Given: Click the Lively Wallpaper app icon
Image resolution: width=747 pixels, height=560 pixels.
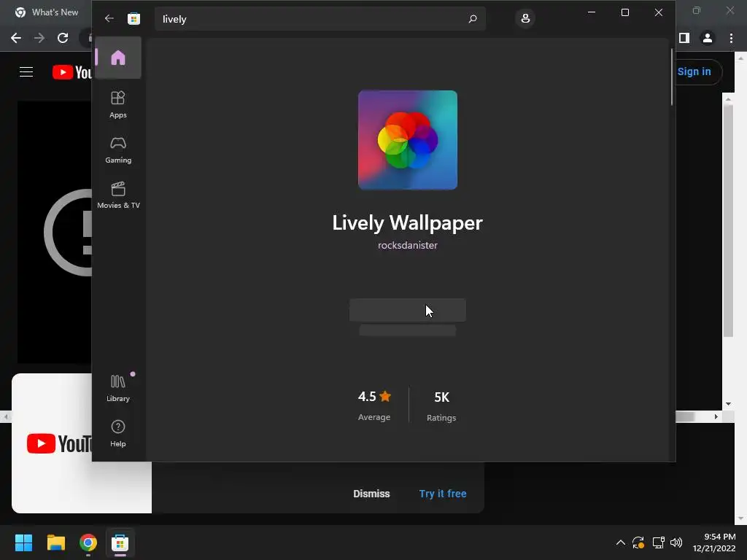Looking at the screenshot, I should tap(408, 140).
